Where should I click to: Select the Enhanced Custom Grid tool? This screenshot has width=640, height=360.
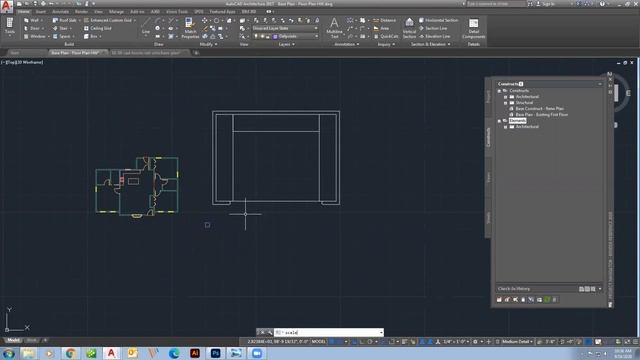click(x=109, y=20)
